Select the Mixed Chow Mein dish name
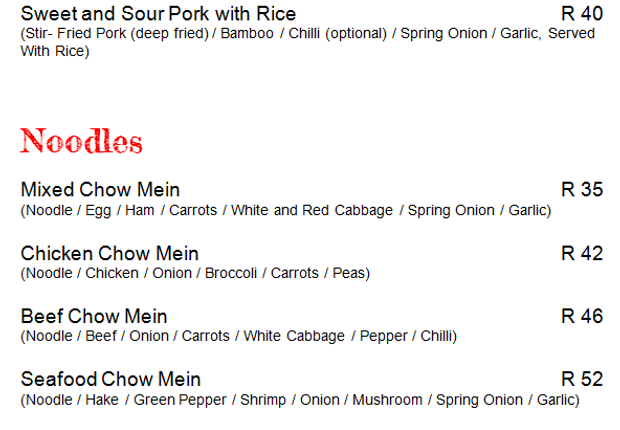This screenshot has height=430, width=620. pos(100,190)
